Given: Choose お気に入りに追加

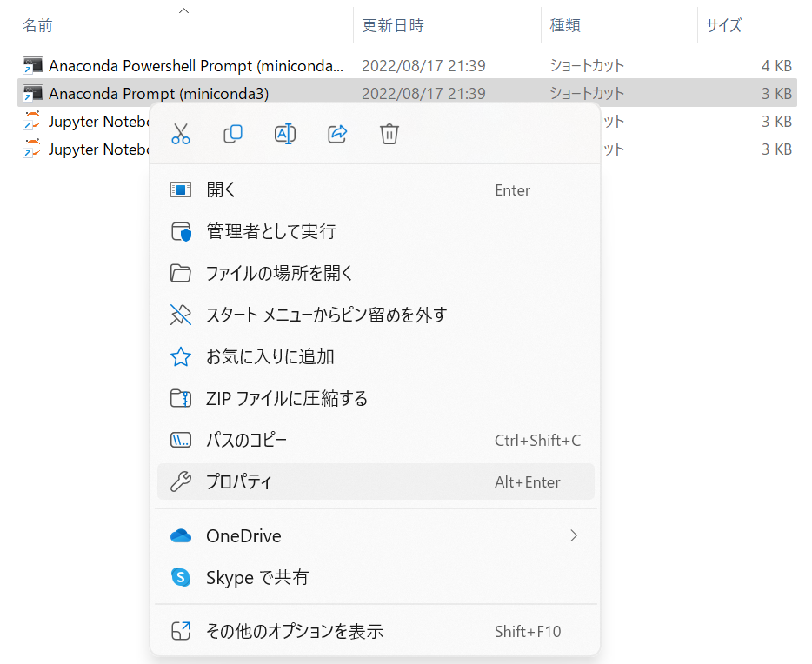Looking at the screenshot, I should 376,356.
